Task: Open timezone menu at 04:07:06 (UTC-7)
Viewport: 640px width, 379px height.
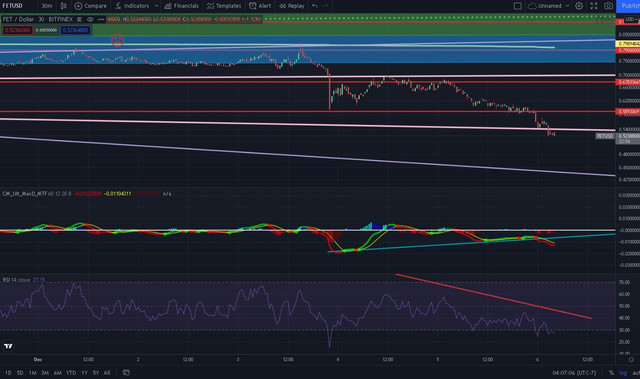Action: pos(574,372)
